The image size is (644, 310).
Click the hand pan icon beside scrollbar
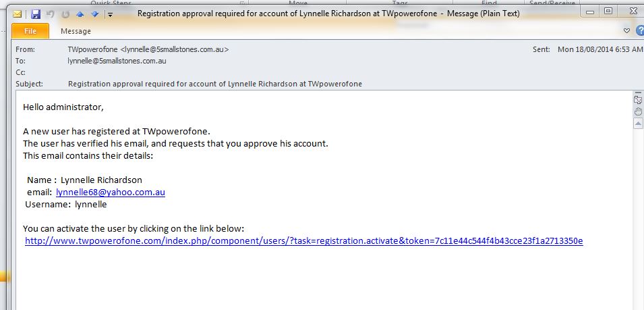tap(638, 111)
